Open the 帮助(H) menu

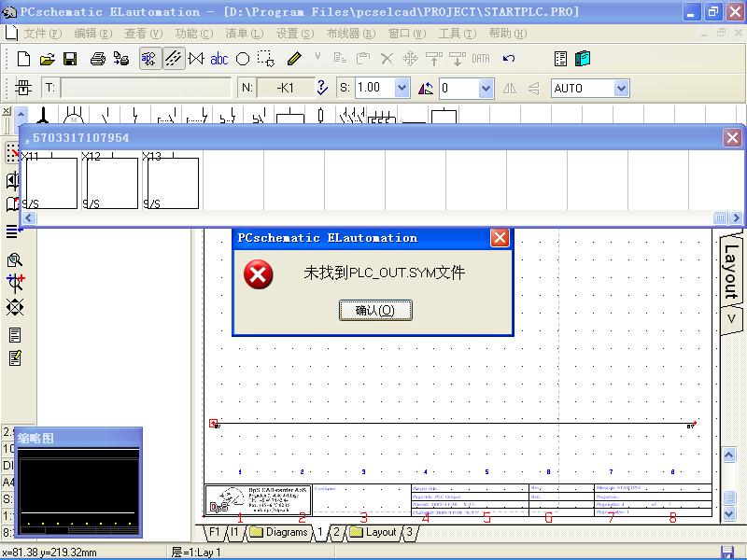tap(508, 34)
